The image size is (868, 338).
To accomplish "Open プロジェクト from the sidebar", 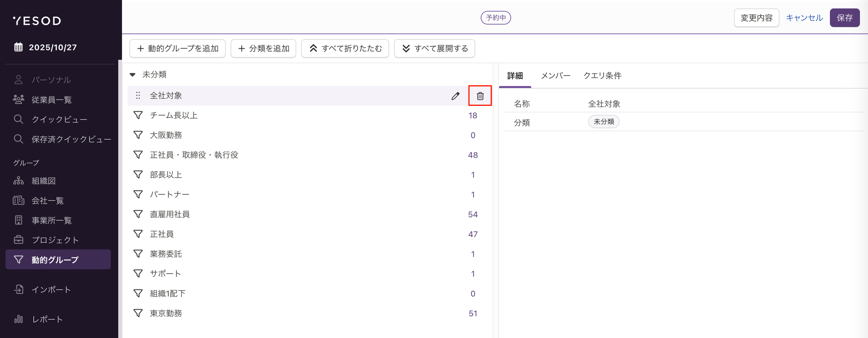I will tap(55, 240).
